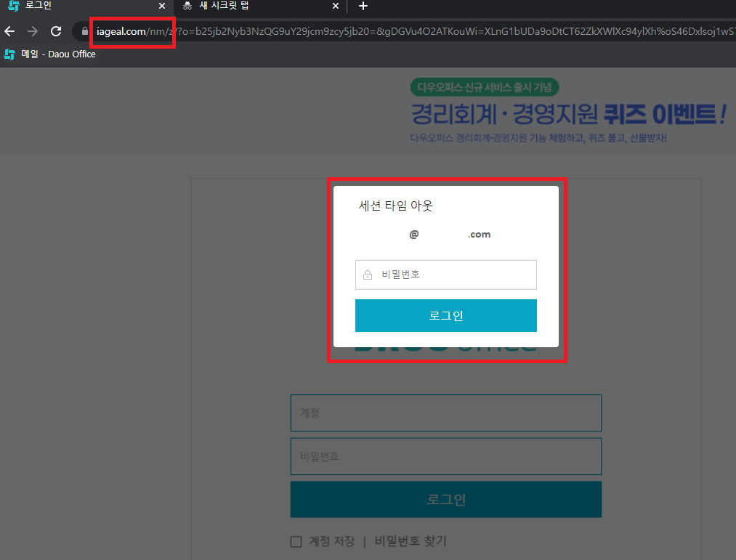736x560 pixels.
Task: Open the 비밀번호 찾기 link
Action: pyautogui.click(x=411, y=541)
